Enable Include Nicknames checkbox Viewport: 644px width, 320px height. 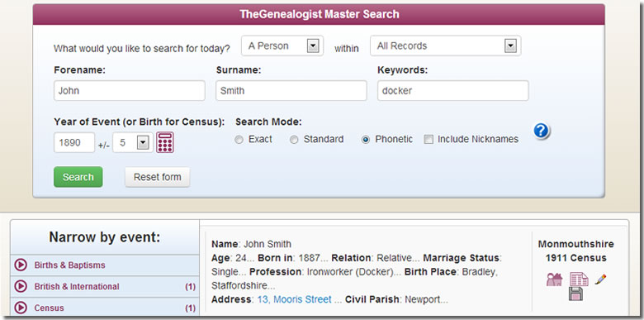click(x=429, y=140)
